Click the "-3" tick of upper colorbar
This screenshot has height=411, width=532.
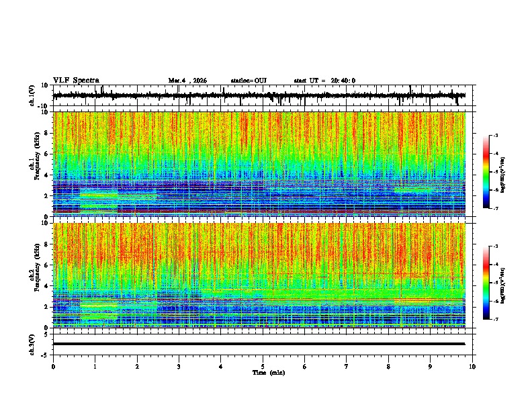[x=495, y=136]
